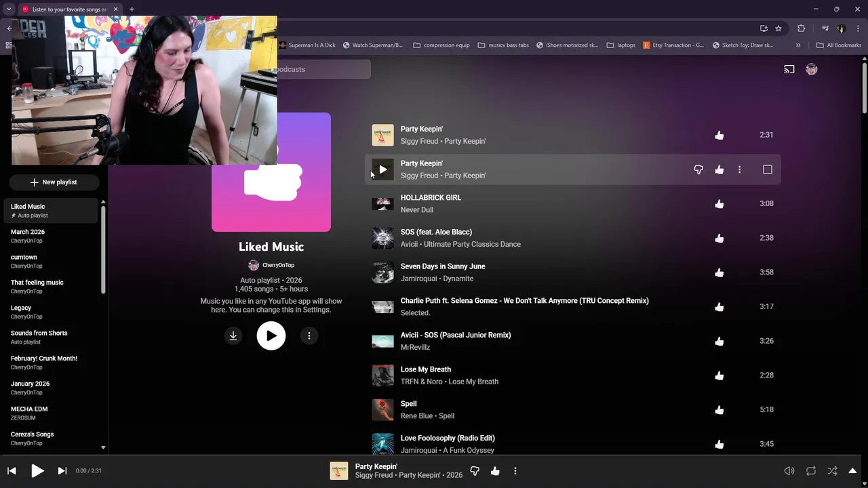Screen dimensions: 868x488
Task: Expand the now-playing view with the up arrow
Action: 853,471
